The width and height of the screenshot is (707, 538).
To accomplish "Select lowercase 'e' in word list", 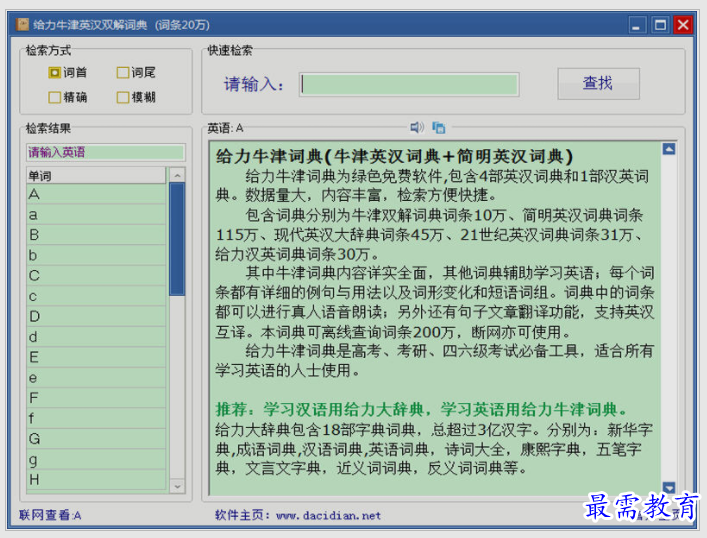I will coord(96,378).
